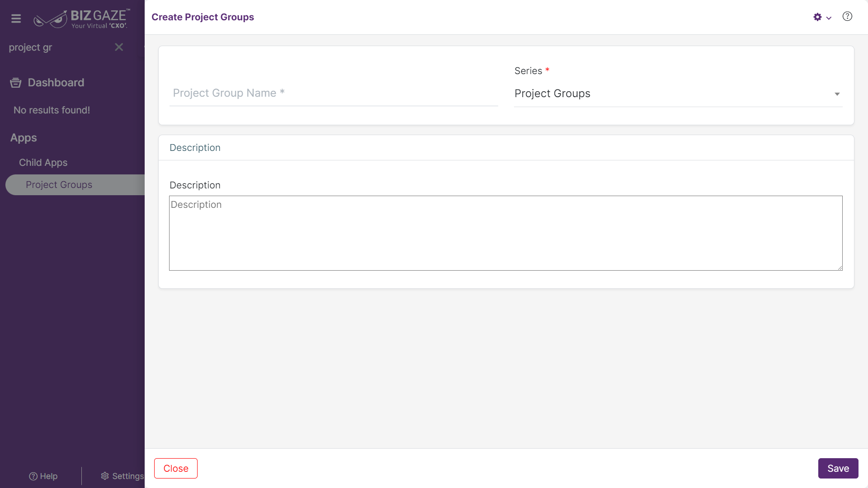Open the Series dropdown
Screen dimensions: 868x488
pos(678,94)
